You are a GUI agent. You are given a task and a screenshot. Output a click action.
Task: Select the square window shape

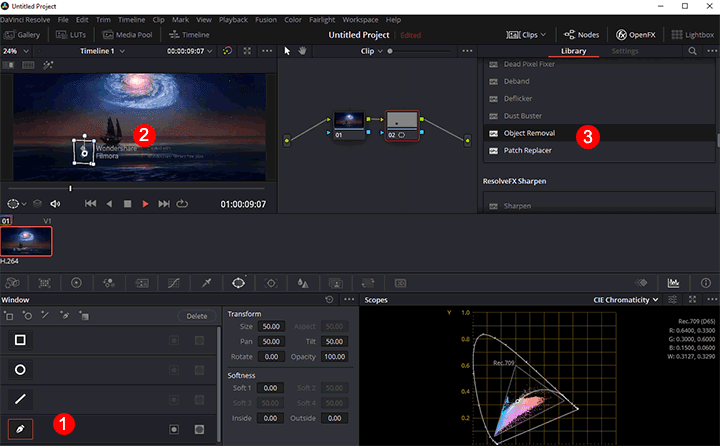click(19, 340)
